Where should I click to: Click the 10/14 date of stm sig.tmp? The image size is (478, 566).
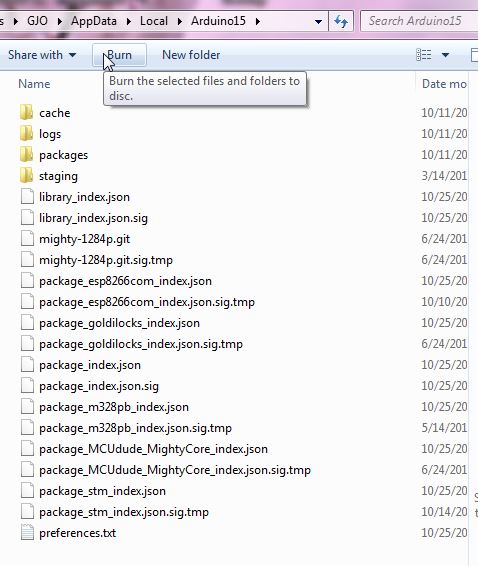point(444,512)
